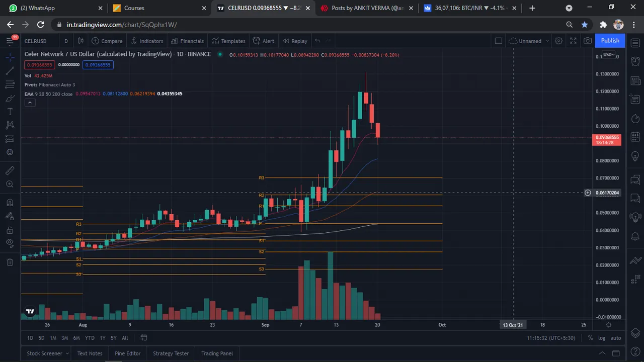This screenshot has height=362, width=644.
Task: Open the Indicators dialog
Action: pos(146,41)
